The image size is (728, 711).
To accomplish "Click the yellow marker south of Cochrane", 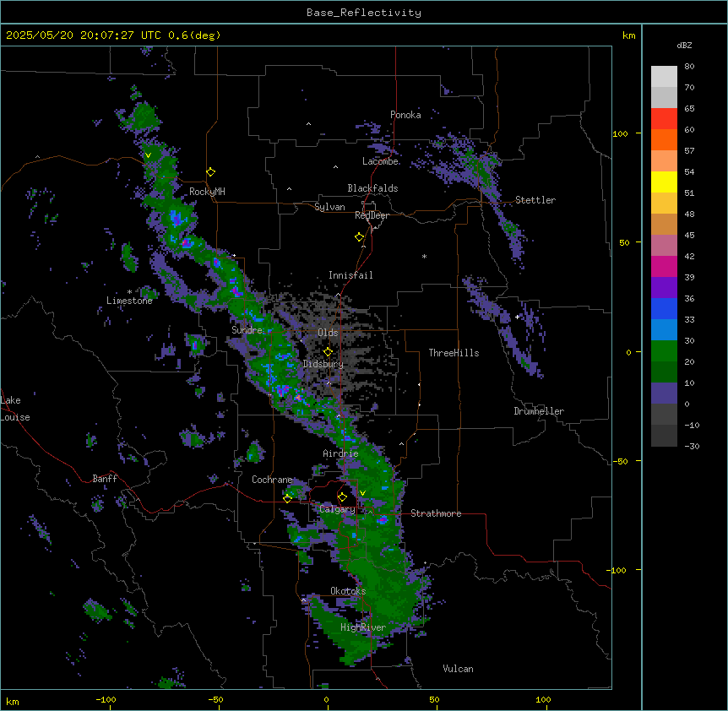I will tap(287, 499).
